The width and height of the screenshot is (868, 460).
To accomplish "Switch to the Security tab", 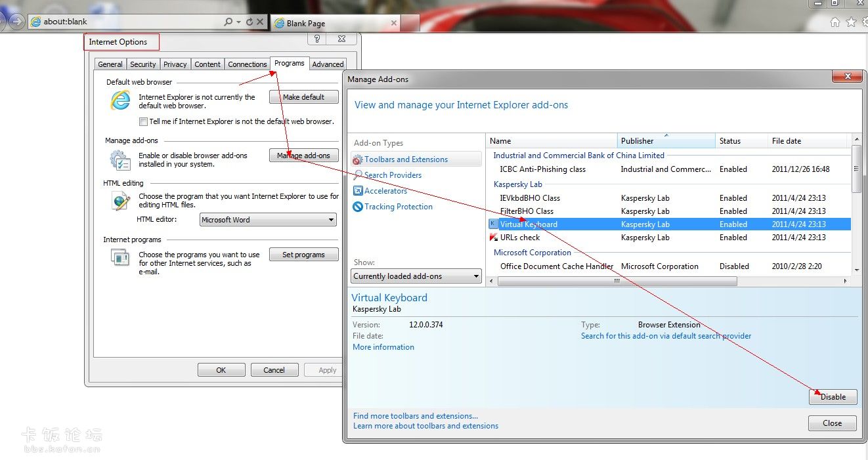I will point(143,64).
